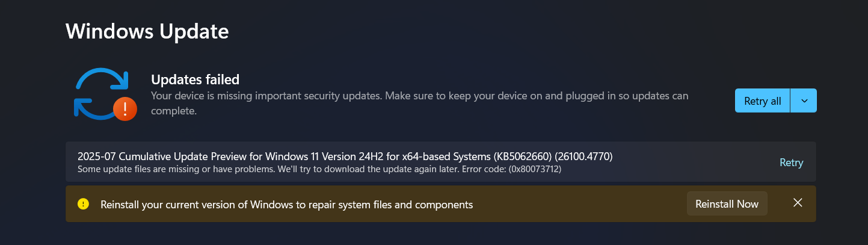
Task: Click the reinstall current version message text
Action: (x=286, y=205)
